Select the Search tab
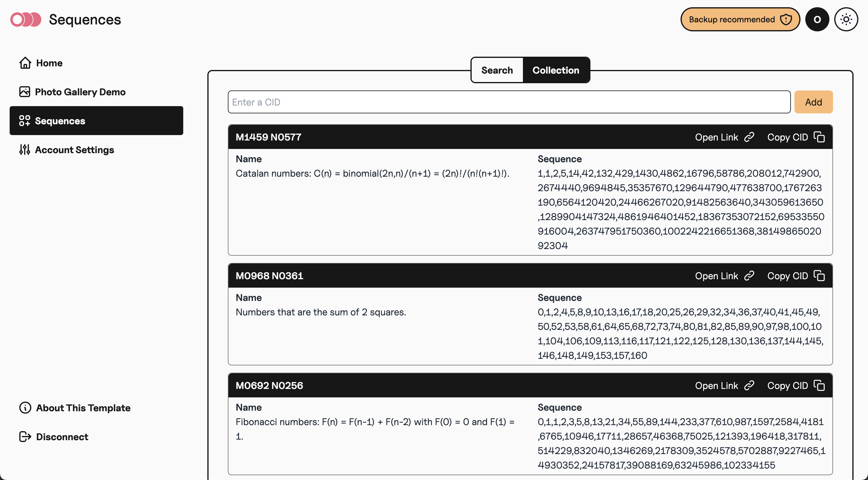The width and height of the screenshot is (868, 480). [497, 70]
